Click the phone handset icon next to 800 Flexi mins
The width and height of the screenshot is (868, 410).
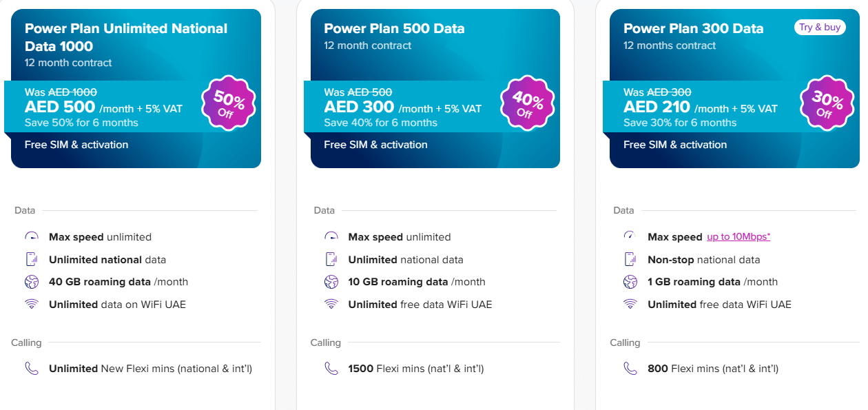[x=630, y=368]
